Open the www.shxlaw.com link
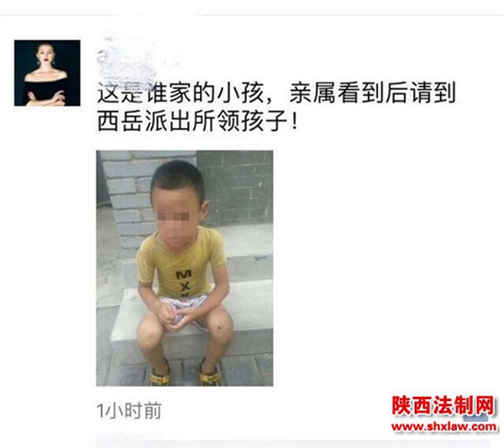Screen dimensions: 504x448 [444, 427]
